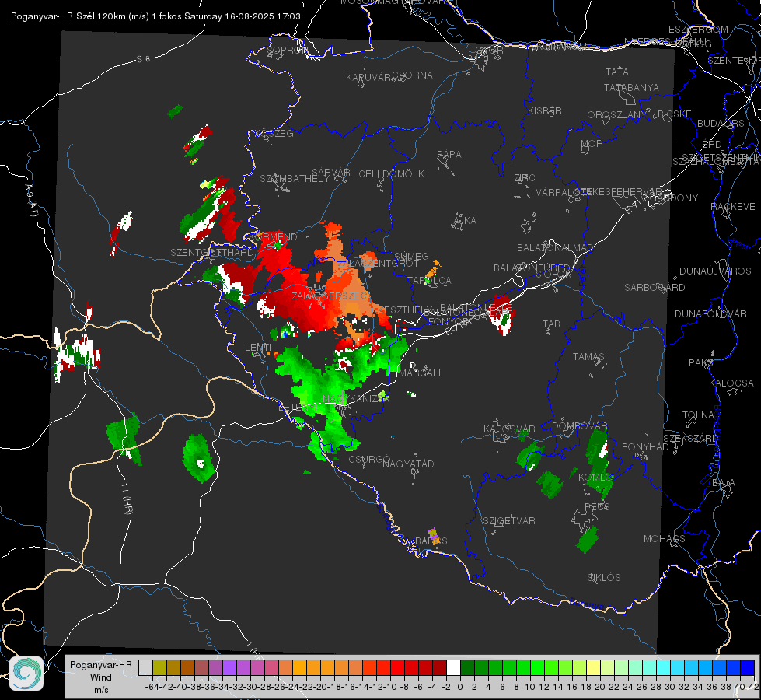Screen dimensions: 761x700
Task: Click the ESZTERGOM label
Action: point(698,30)
